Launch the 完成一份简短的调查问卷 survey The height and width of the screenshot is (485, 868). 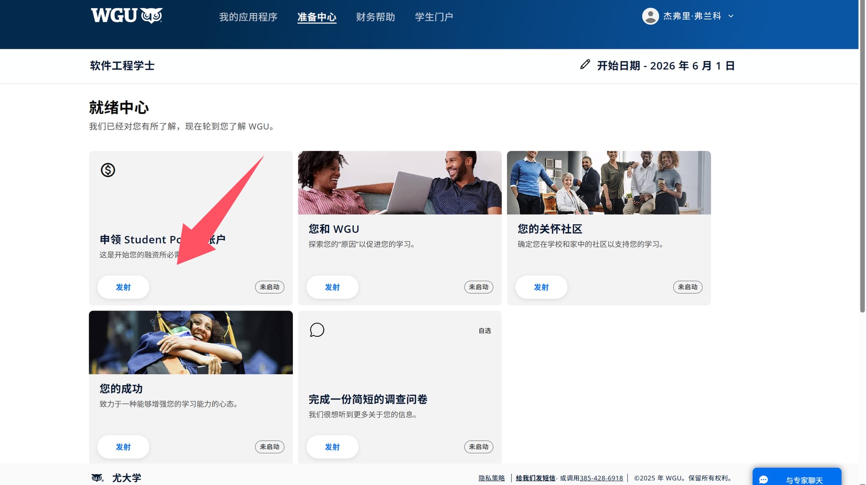(332, 447)
